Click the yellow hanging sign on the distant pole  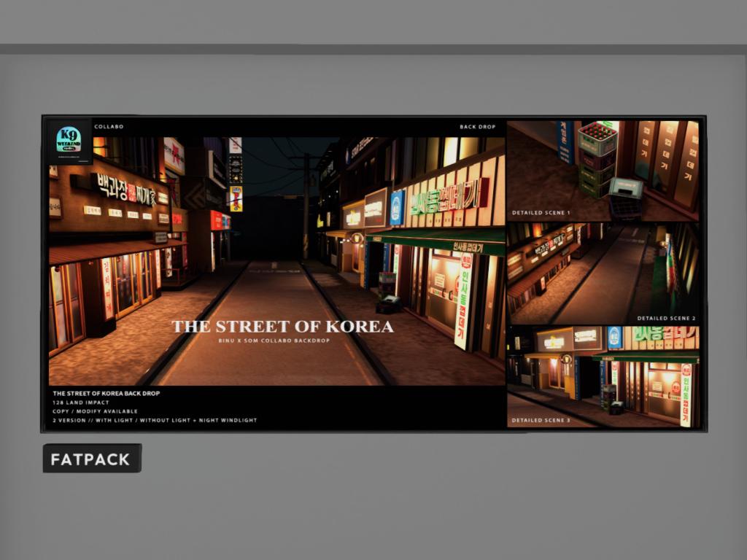pos(236,198)
